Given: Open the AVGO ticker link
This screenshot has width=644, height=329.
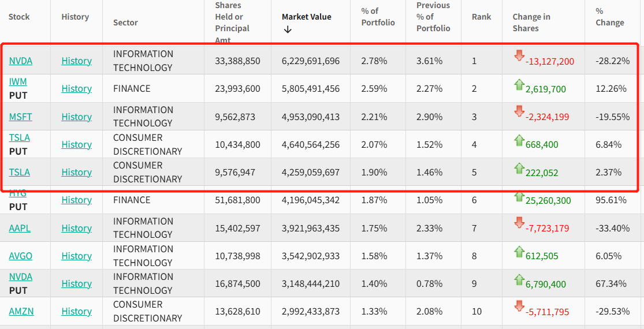Looking at the screenshot, I should 20,256.
